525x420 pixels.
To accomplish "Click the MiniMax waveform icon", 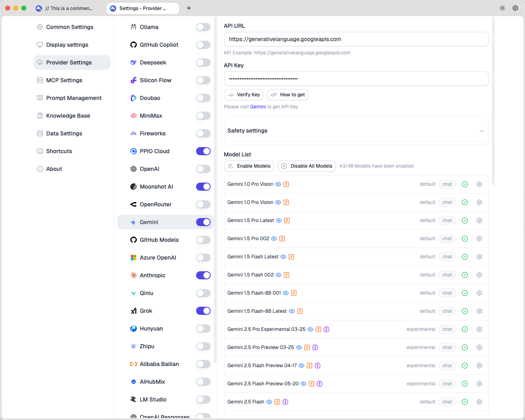I will coord(134,116).
